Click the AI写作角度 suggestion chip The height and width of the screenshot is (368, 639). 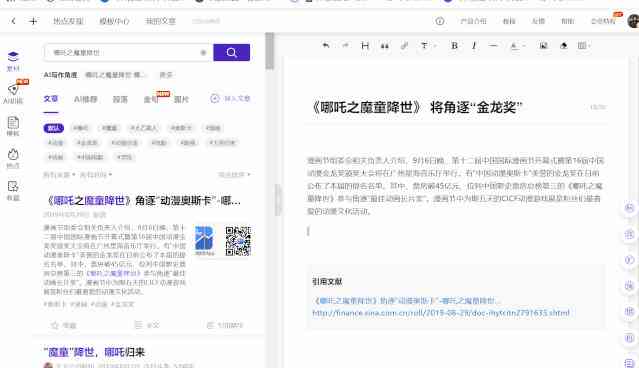[x=115, y=75]
